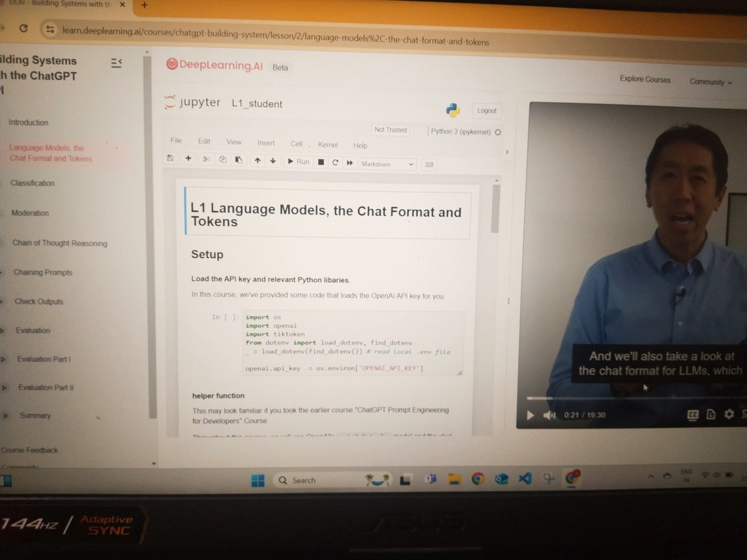Open the Moderation lesson

pos(30,213)
